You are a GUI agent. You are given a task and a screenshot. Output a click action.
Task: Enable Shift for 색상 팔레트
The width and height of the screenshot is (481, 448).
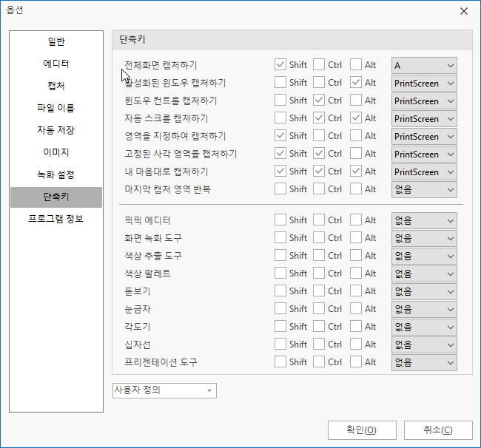click(280, 274)
